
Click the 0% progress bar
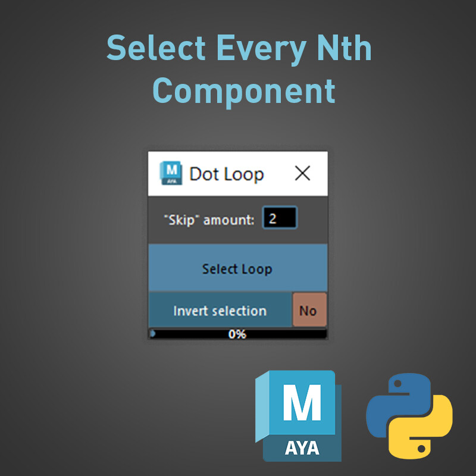tap(237, 334)
